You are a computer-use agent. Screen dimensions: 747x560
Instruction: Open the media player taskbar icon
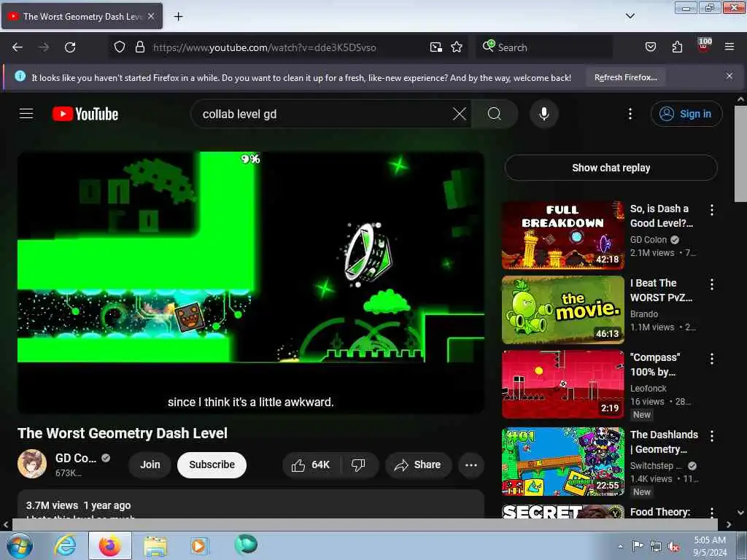(x=199, y=545)
